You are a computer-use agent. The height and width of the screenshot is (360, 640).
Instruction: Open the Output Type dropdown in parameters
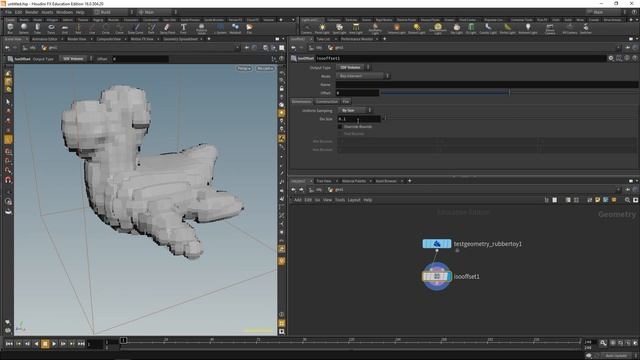point(353,67)
